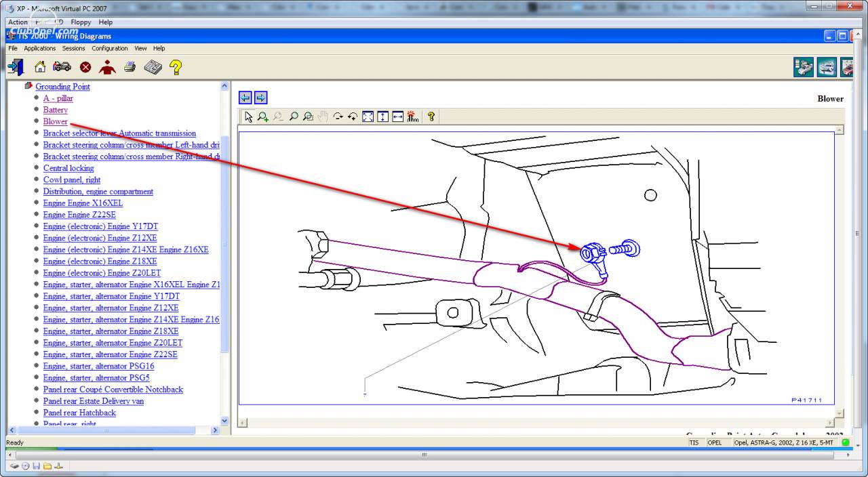This screenshot has width=868, height=477.
Task: Open Engine (electronic) Engine Y17DT link
Action: click(x=100, y=226)
